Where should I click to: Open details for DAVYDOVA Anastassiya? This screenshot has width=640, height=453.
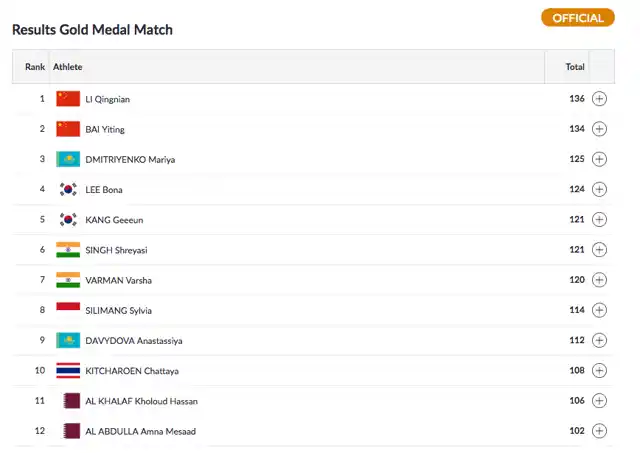(x=599, y=340)
